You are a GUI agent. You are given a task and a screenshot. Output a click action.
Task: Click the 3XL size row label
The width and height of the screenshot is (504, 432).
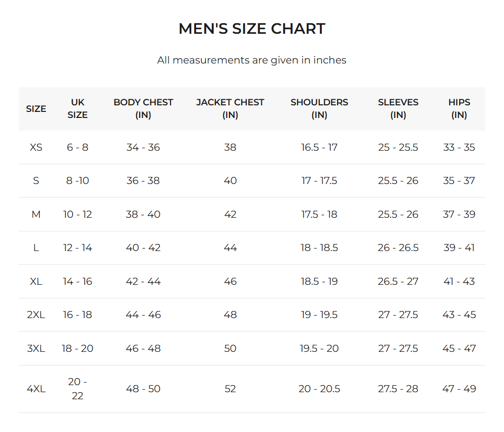coord(36,348)
